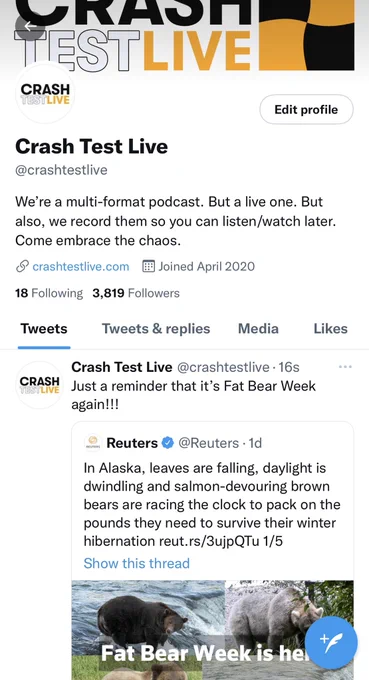Open the crashtestlive.com website link
This screenshot has height=680, width=369.
81,266
